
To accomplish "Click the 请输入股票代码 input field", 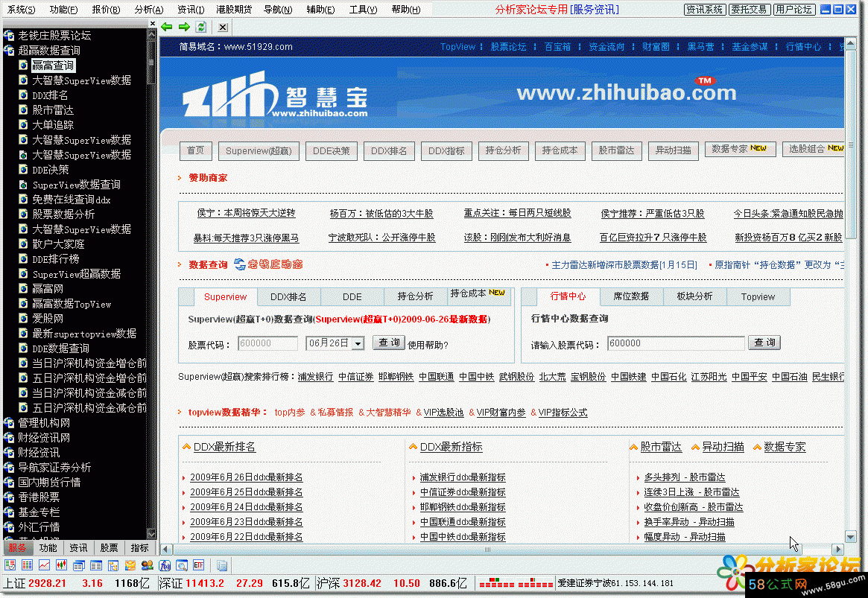I will (676, 343).
